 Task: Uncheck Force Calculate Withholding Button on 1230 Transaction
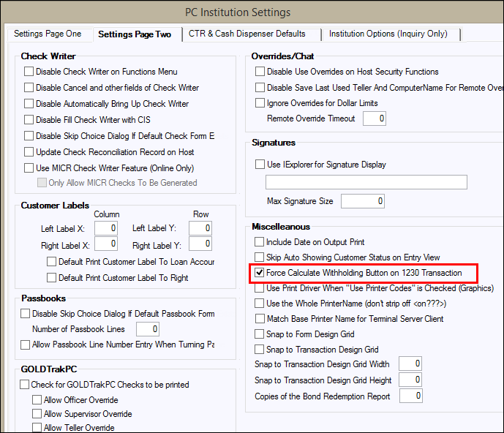(x=259, y=273)
